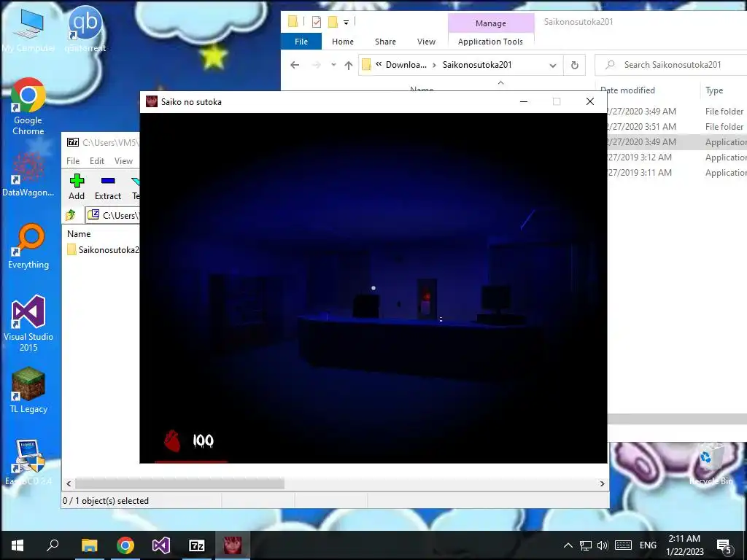Switch to the View ribbon tab

point(426,42)
